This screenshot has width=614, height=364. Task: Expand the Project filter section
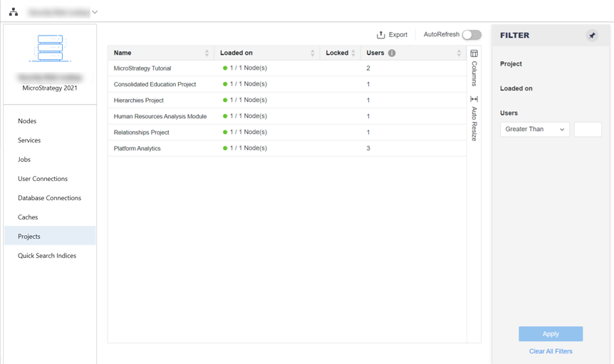[x=511, y=64]
